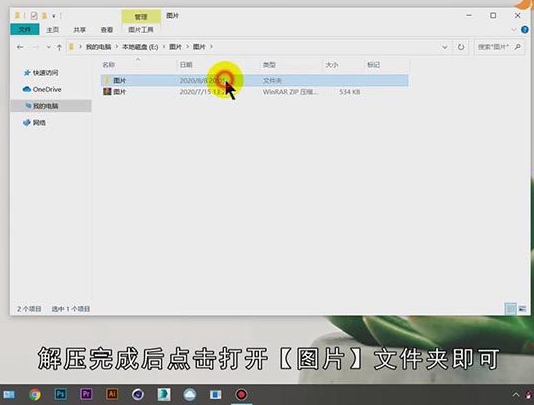The height and width of the screenshot is (405, 534).
Task: Sort by 类型 column header
Action: click(x=269, y=64)
